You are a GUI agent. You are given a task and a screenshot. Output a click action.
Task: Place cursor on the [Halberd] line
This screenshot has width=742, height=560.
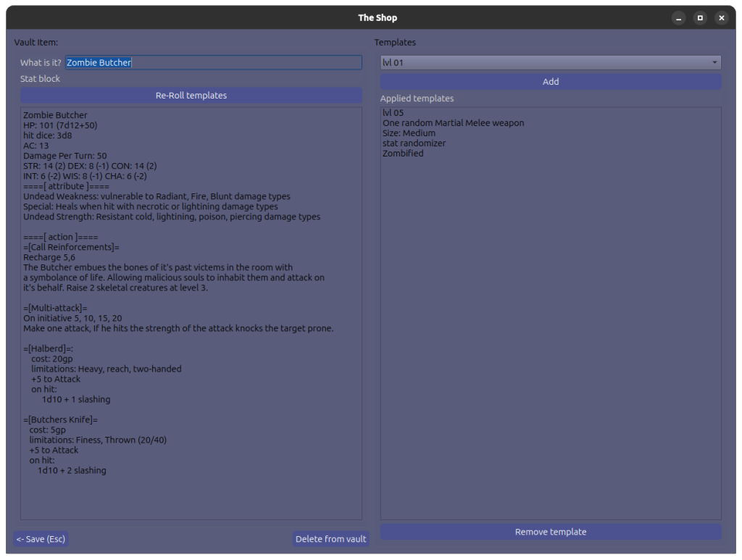pos(48,348)
